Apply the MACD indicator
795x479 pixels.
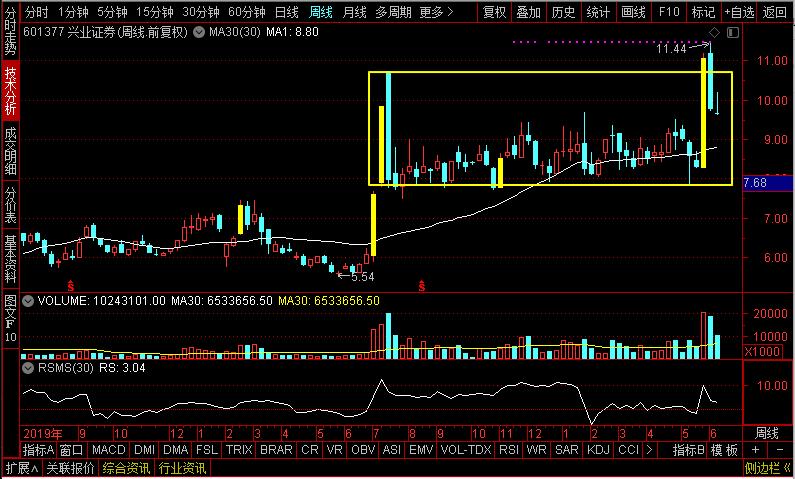(109, 450)
